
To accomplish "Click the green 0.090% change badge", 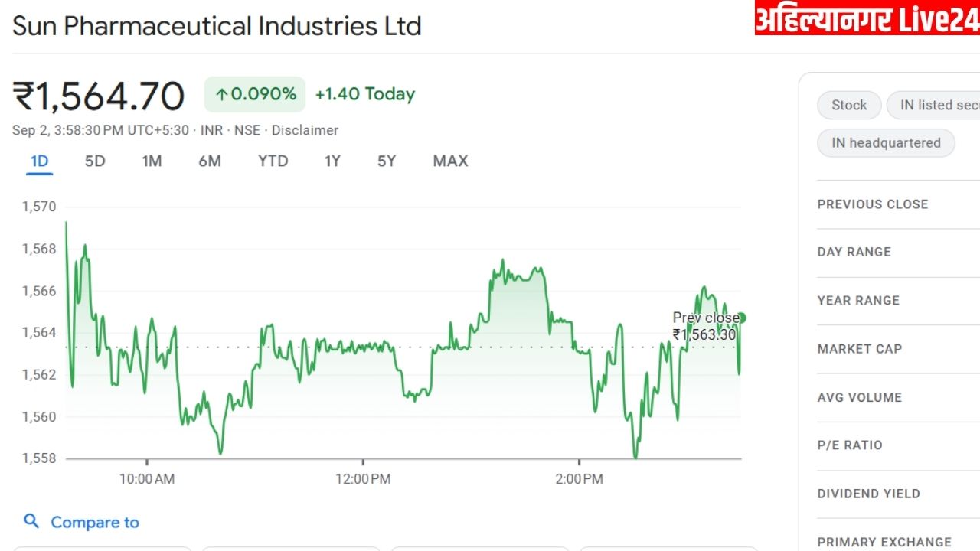I will 255,94.
